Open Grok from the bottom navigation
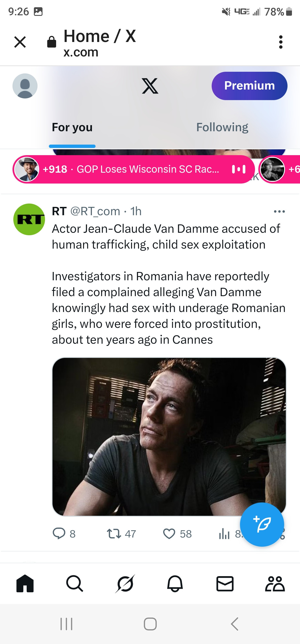This screenshot has height=644, width=300. point(125,583)
